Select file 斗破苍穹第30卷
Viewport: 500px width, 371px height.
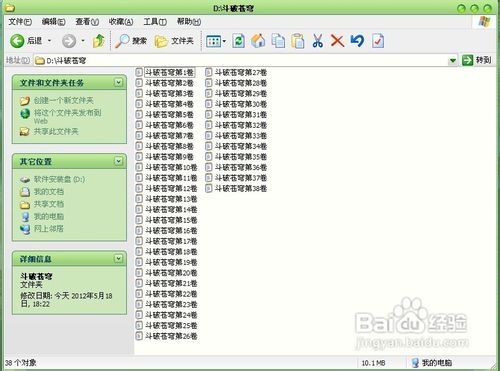coord(241,104)
